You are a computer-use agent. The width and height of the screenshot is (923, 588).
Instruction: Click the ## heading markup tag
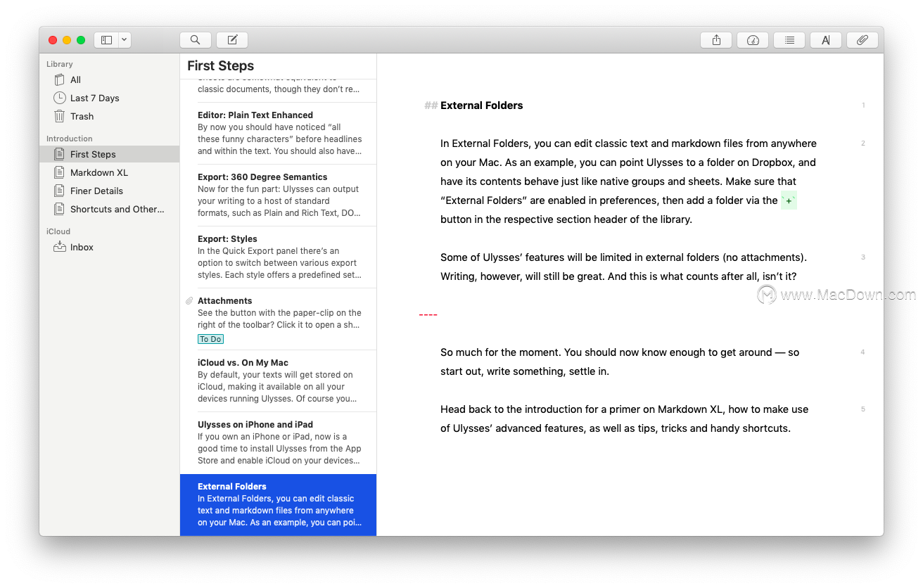click(431, 106)
